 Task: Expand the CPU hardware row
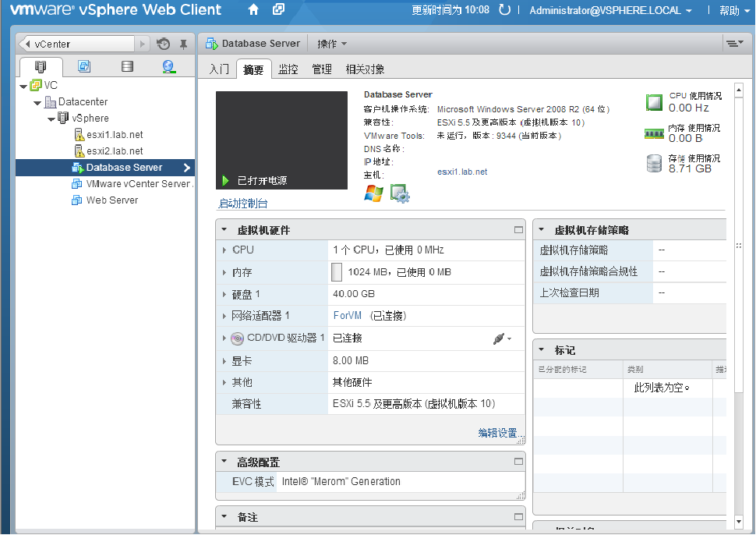pyautogui.click(x=224, y=250)
